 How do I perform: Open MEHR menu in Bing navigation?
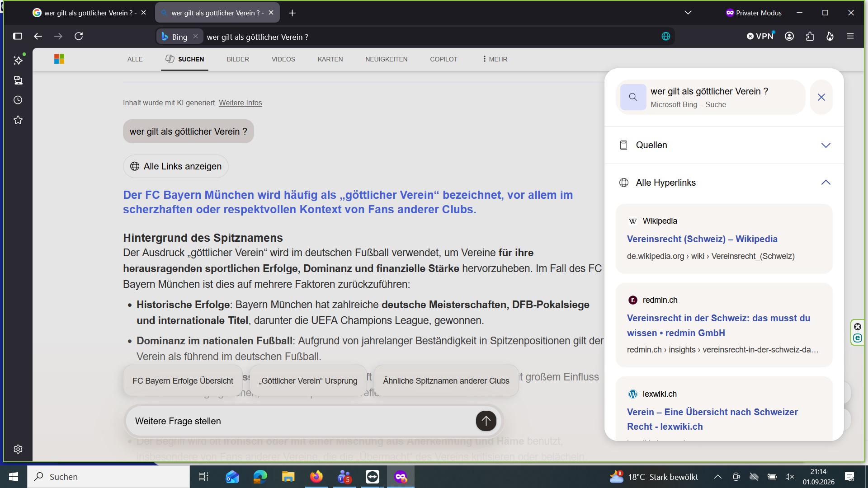(495, 59)
